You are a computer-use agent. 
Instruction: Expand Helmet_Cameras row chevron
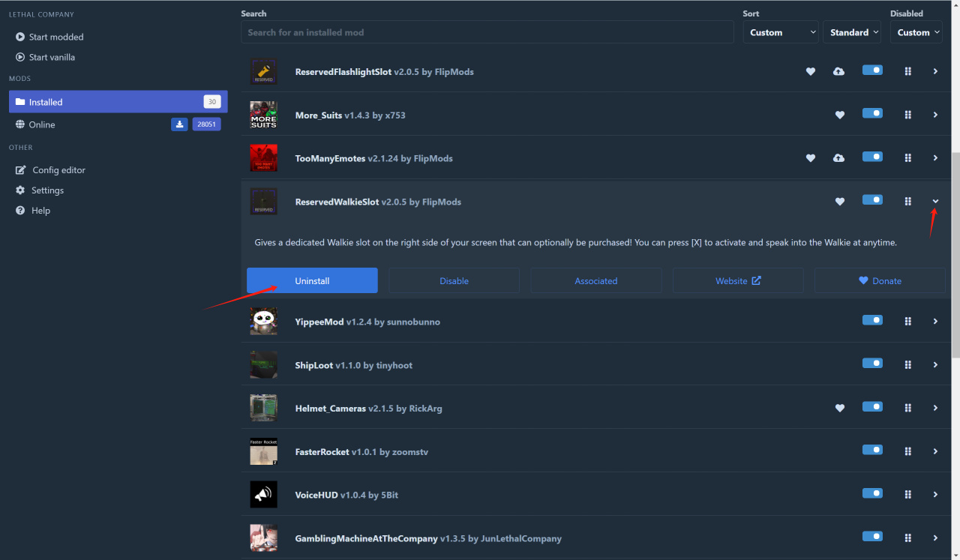[x=935, y=408]
